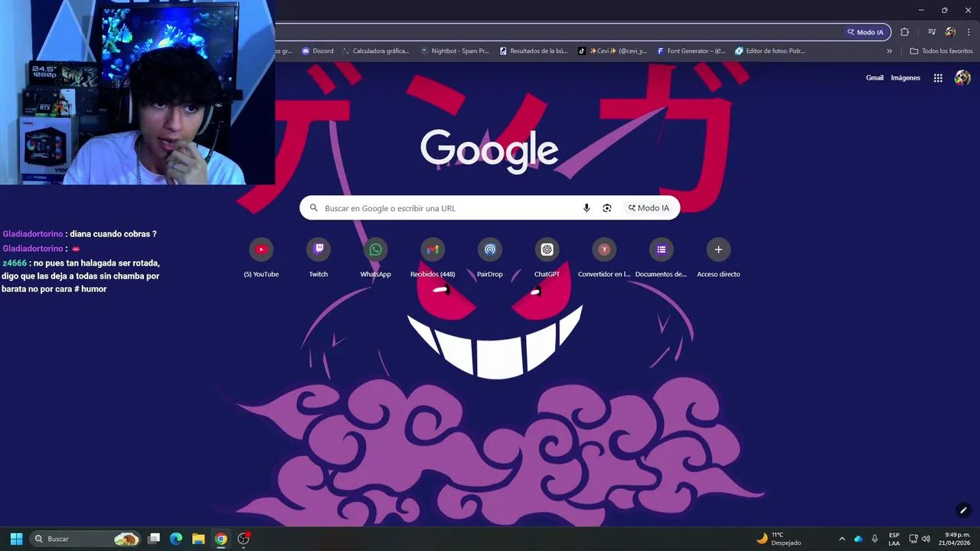Open the Gmail link

(x=874, y=78)
